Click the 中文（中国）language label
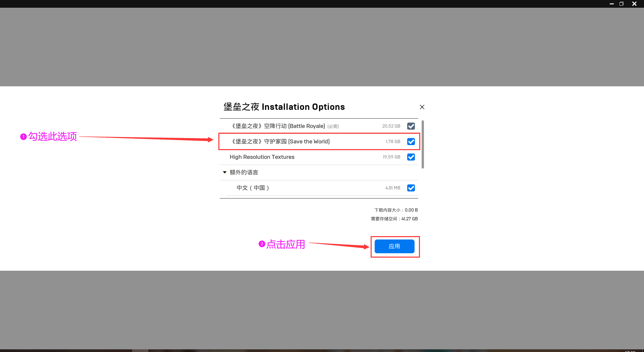The image size is (644, 352). coord(253,188)
